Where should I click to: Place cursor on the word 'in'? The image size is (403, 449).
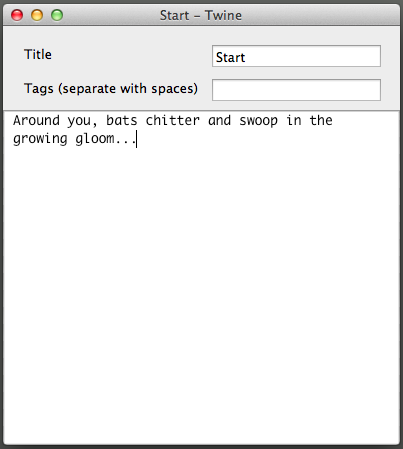[x=294, y=120]
